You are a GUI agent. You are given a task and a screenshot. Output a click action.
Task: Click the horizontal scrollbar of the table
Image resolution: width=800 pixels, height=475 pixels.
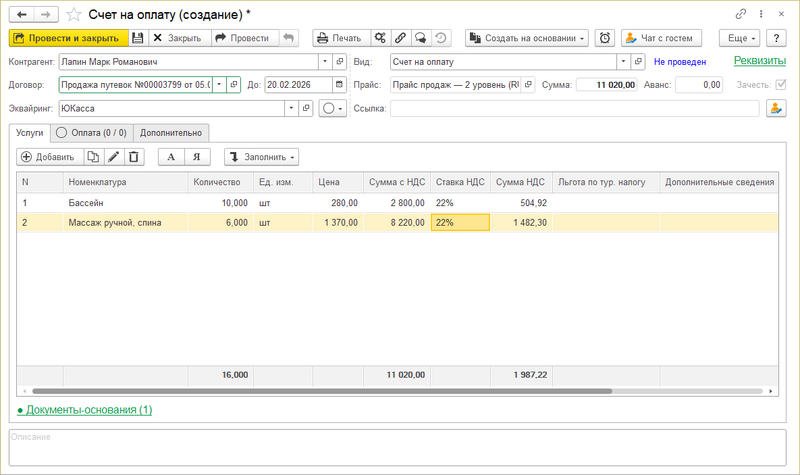pyautogui.click(x=322, y=391)
